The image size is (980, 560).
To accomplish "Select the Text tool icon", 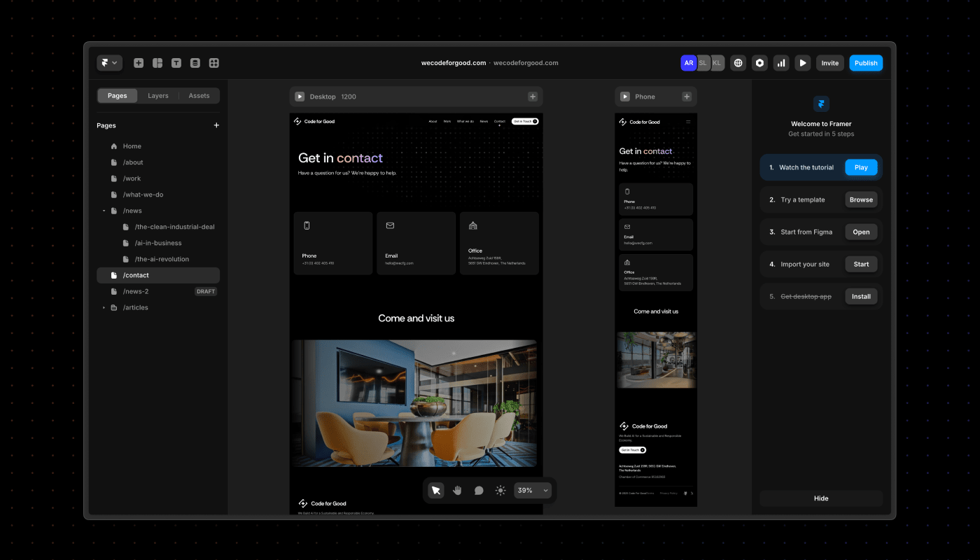I will tap(176, 63).
